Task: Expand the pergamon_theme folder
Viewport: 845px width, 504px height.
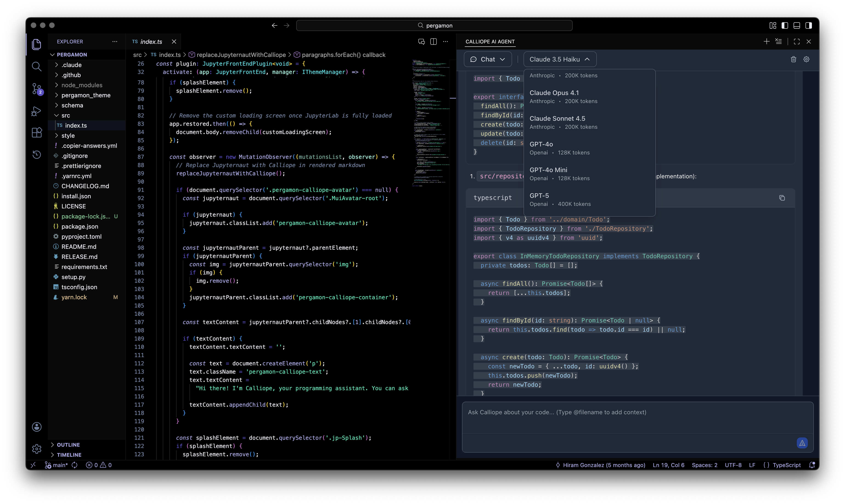Action: (x=86, y=95)
